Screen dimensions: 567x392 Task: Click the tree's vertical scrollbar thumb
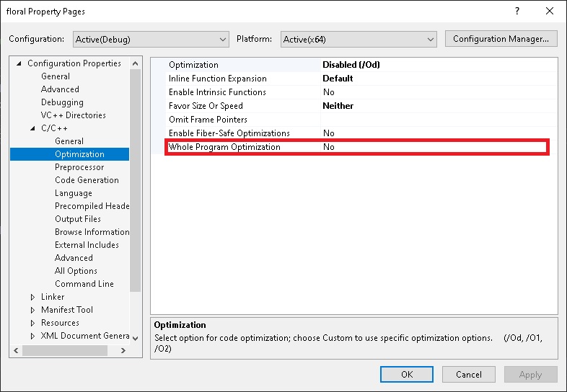tap(135, 180)
